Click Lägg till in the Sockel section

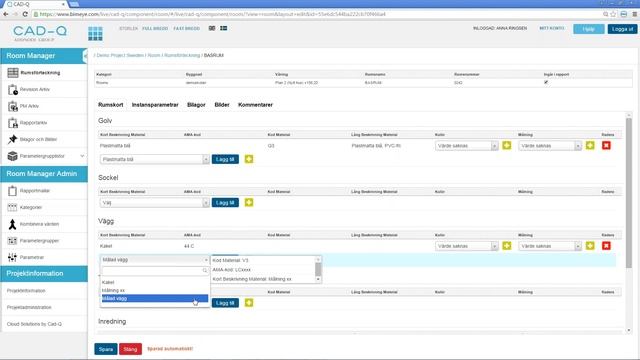(x=225, y=202)
